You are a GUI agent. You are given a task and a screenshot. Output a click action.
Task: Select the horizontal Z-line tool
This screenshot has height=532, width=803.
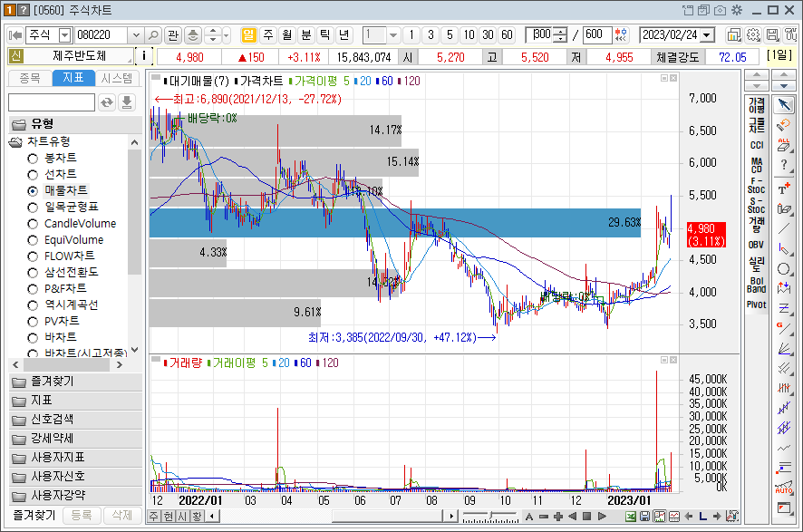point(784,308)
